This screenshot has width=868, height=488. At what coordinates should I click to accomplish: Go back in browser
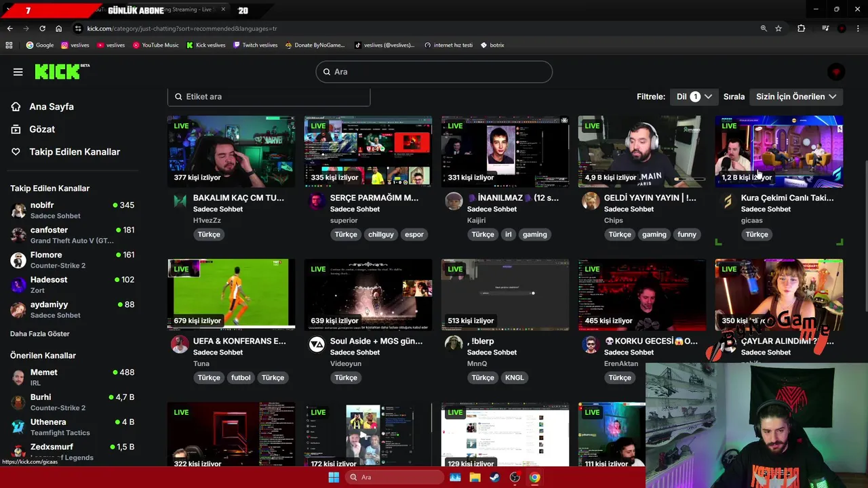point(9,28)
